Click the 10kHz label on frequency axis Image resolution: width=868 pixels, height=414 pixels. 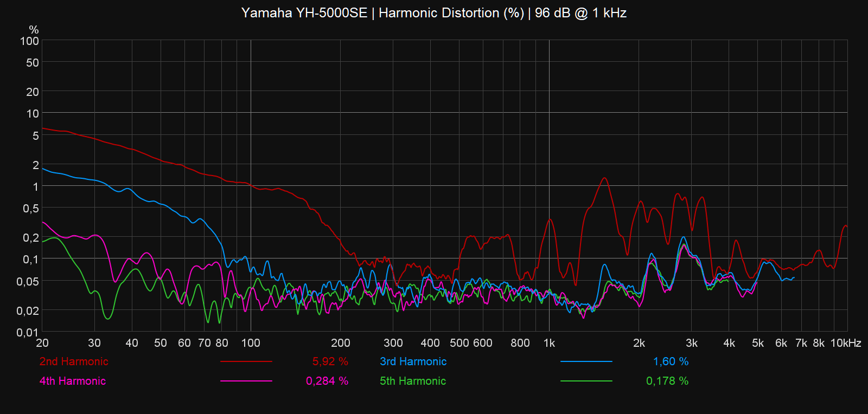[845, 343]
